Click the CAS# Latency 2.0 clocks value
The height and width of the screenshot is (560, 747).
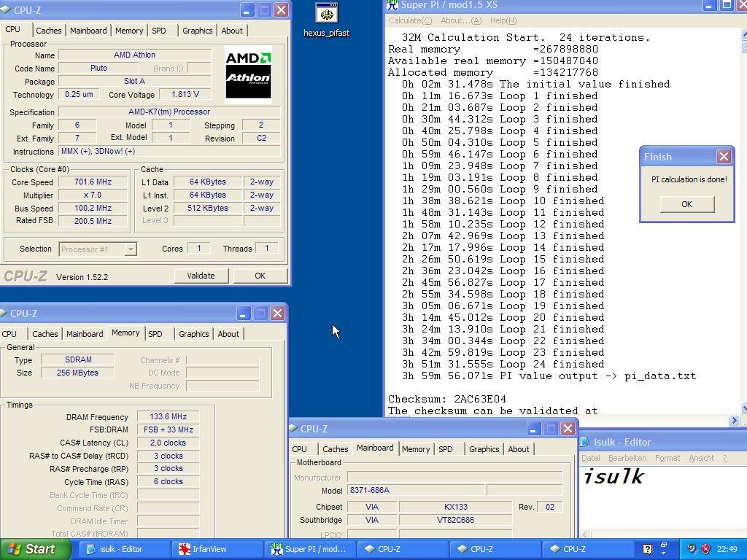click(169, 443)
